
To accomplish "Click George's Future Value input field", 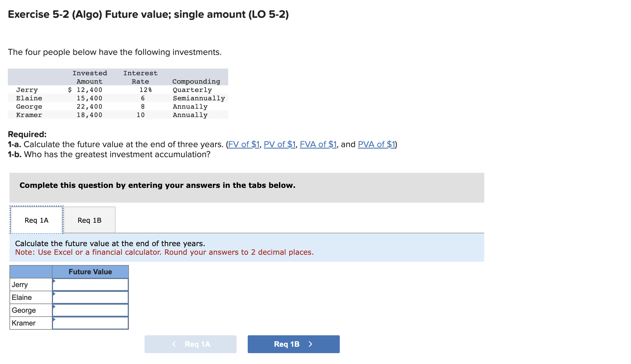I will (x=91, y=310).
